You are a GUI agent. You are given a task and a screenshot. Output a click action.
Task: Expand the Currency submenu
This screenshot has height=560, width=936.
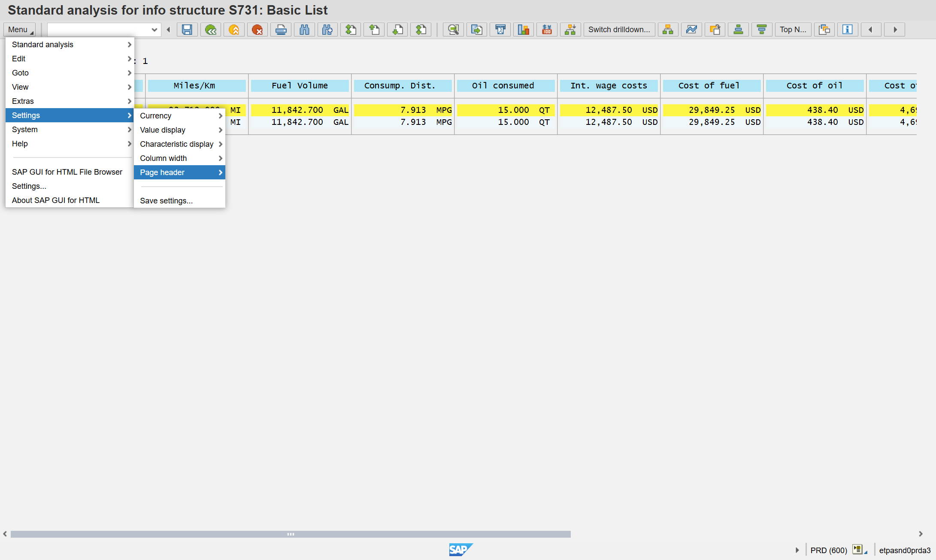[x=179, y=116]
